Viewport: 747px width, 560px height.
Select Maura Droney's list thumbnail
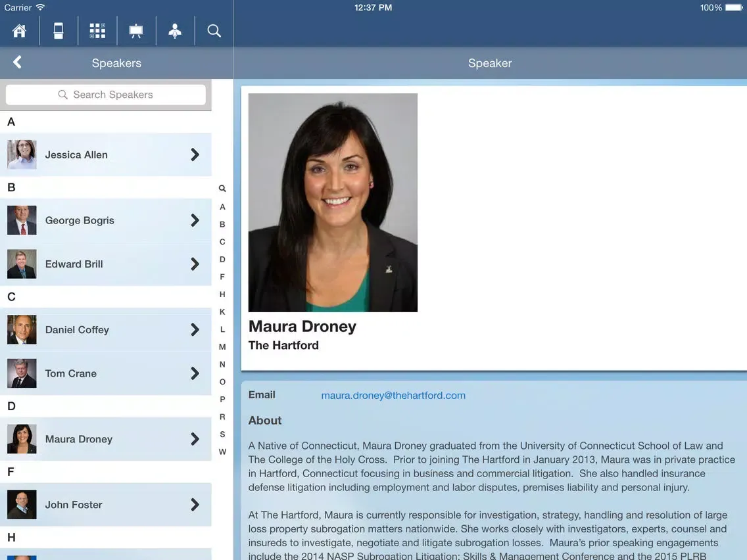22,439
